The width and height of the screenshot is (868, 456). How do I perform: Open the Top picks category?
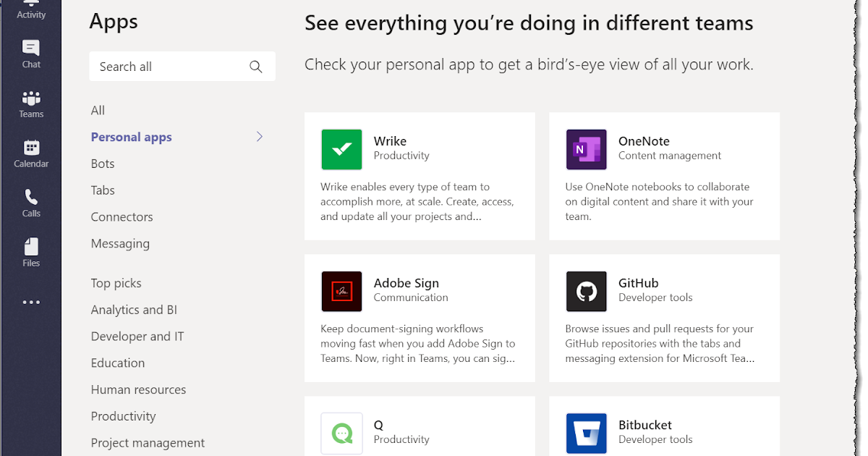[x=116, y=283]
